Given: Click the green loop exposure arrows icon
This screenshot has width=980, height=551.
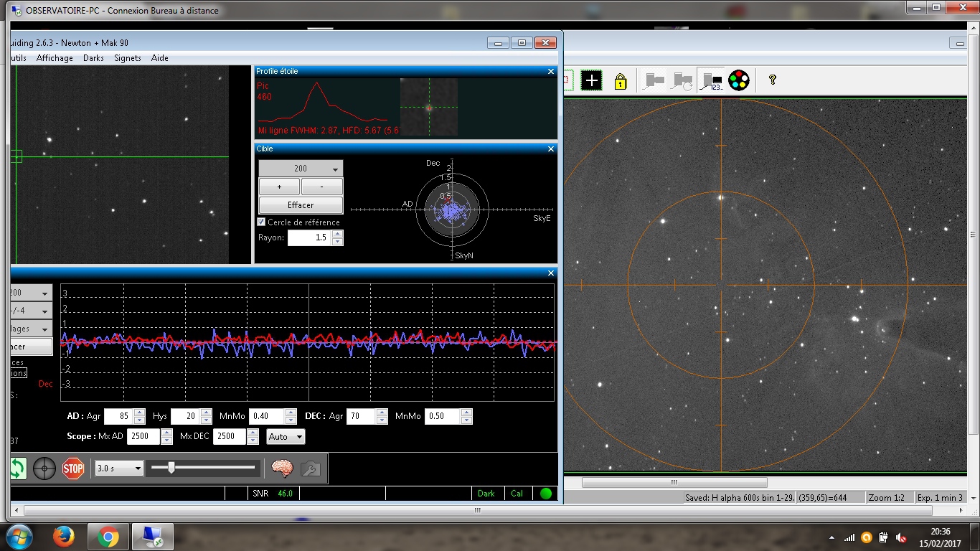Looking at the screenshot, I should tap(18, 468).
